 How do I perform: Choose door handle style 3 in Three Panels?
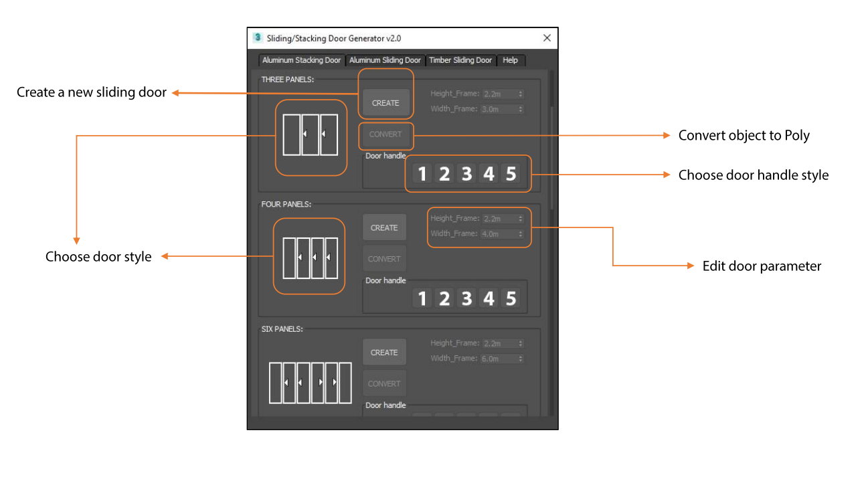coord(466,174)
